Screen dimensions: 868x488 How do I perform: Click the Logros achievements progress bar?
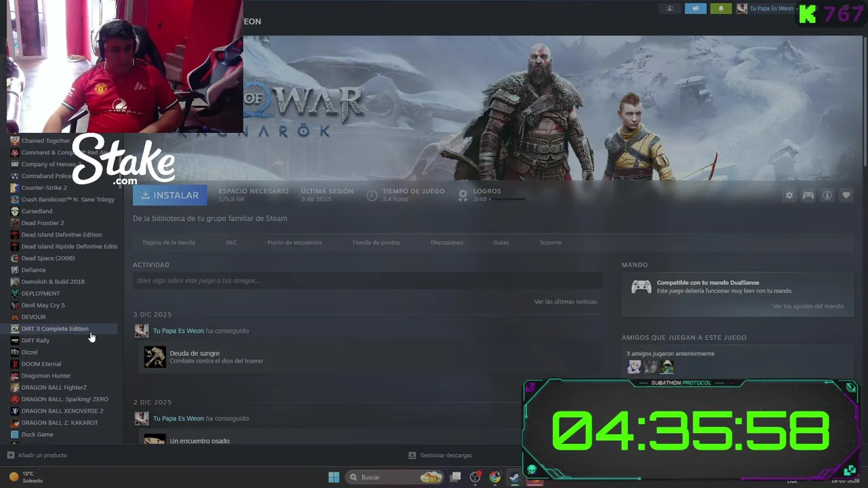[507, 199]
